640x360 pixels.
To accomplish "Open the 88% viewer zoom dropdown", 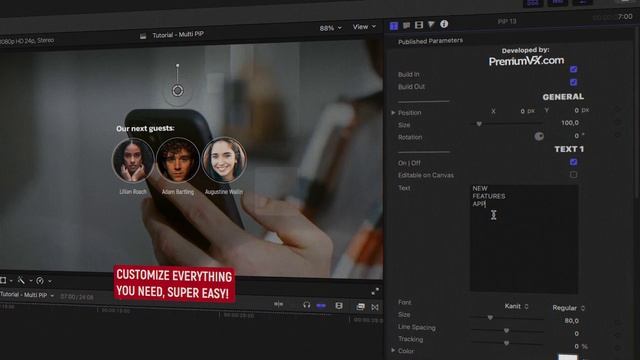I will coord(330,28).
